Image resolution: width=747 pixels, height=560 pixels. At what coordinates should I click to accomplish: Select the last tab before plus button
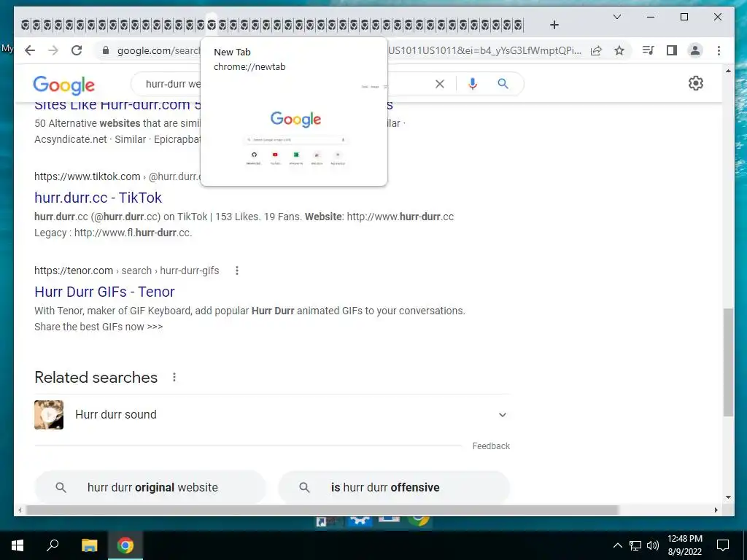[519, 24]
